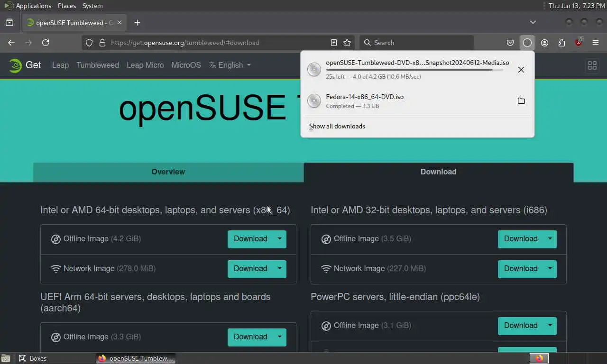The image size is (607, 364).
Task: Show site security padlock info
Action: (102, 43)
